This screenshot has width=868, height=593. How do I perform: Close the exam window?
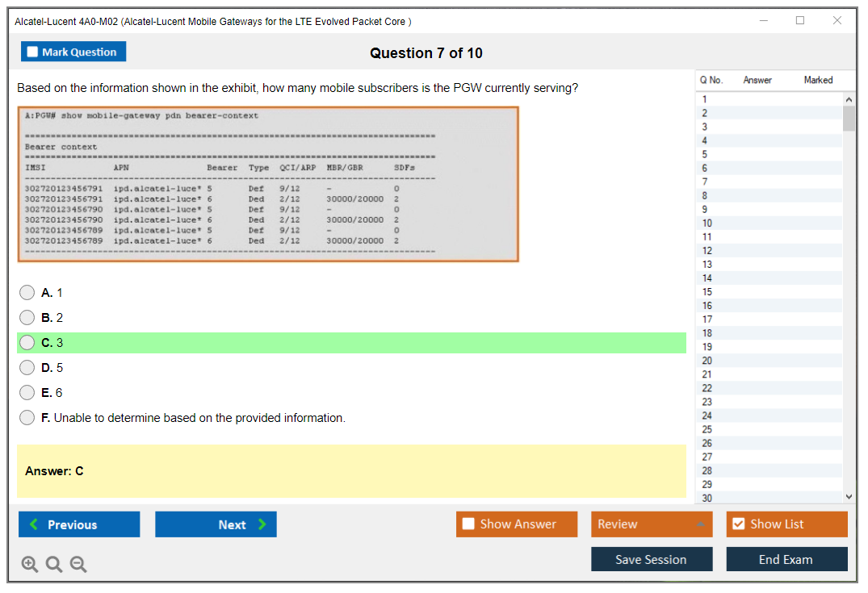(837, 21)
